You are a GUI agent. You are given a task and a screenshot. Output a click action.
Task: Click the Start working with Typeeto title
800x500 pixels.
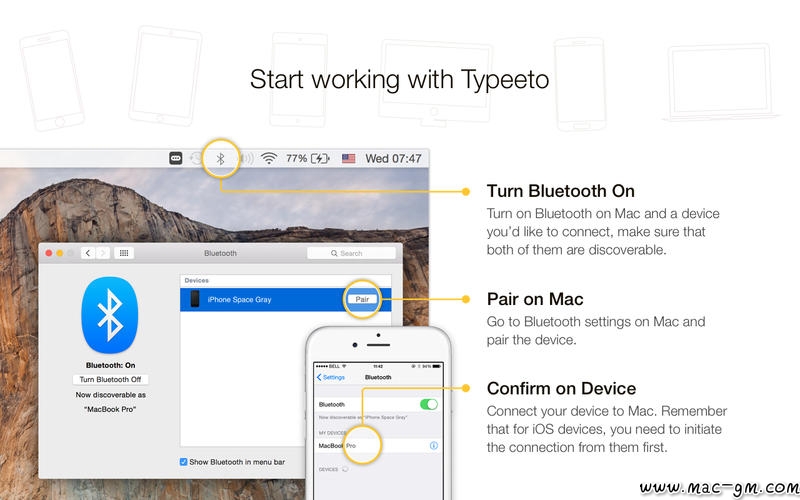tap(399, 80)
